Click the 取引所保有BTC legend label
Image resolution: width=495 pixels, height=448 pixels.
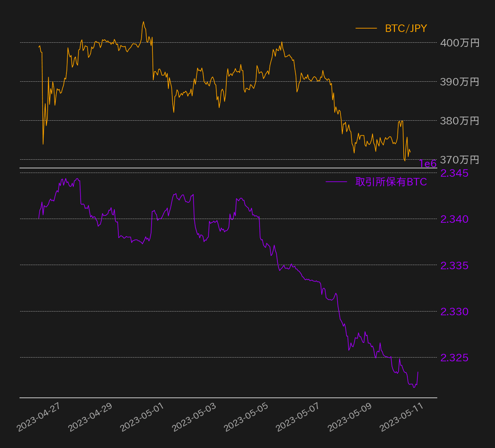point(391,182)
